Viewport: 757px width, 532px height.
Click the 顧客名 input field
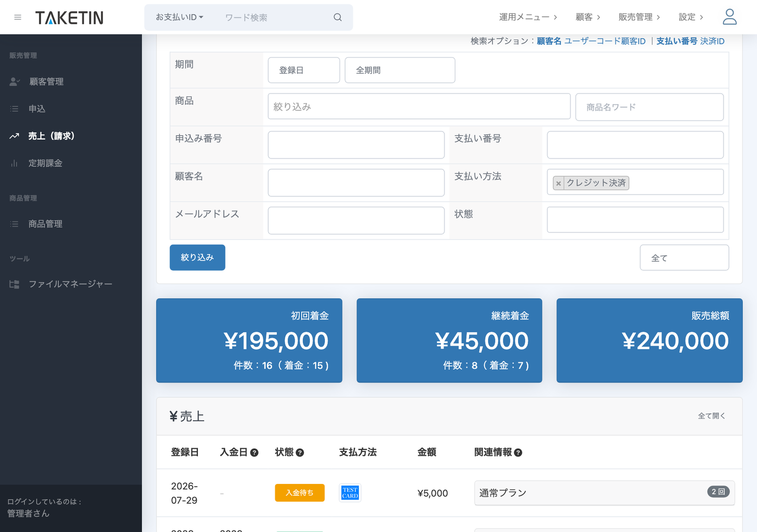tap(356, 183)
